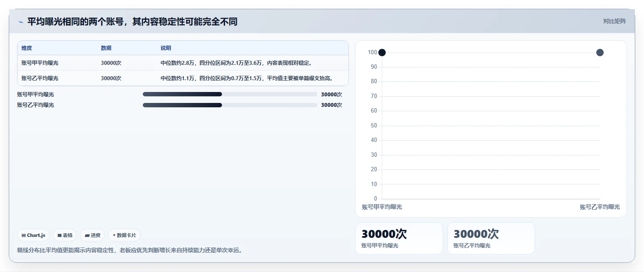644x272 pixels.
Task: Open the 账号甲平均曝光 30000次 data card
Action: (399, 238)
